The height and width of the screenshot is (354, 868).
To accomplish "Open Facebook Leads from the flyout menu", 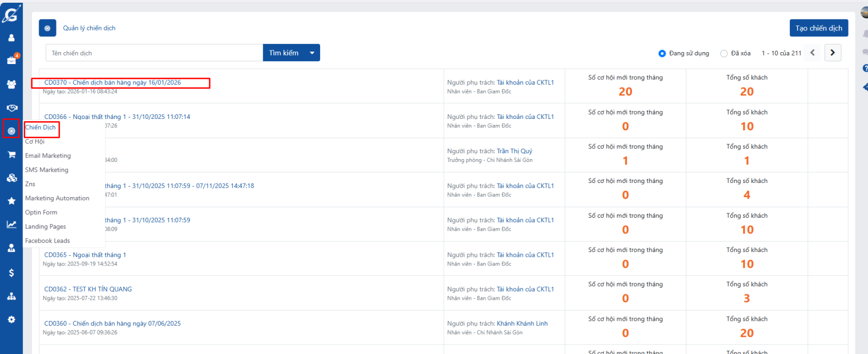I will [47, 241].
